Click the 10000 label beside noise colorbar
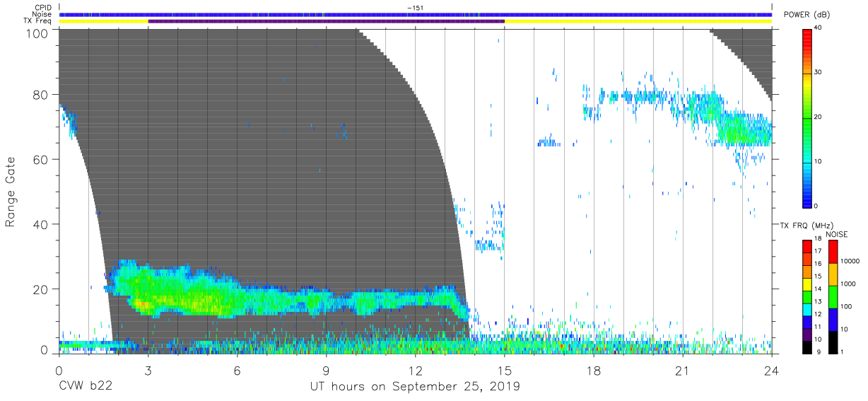This screenshot has width=868, height=401. 849,261
